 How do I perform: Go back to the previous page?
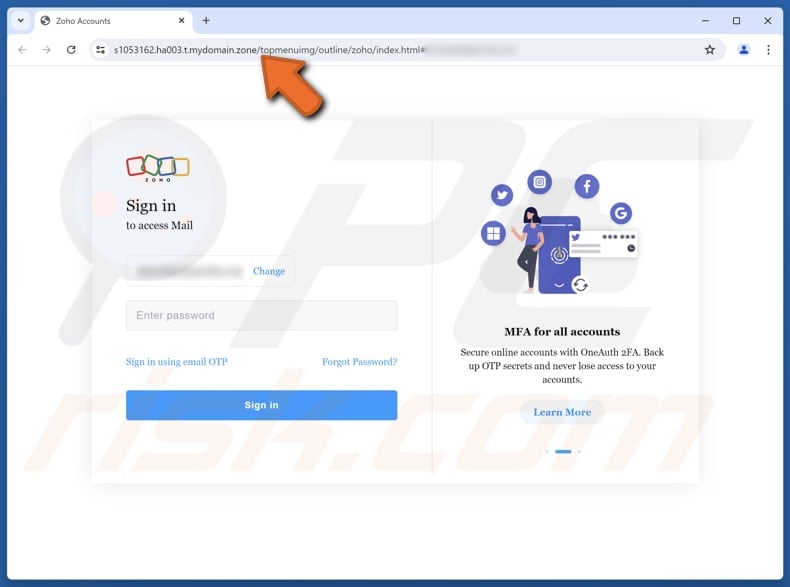point(22,49)
